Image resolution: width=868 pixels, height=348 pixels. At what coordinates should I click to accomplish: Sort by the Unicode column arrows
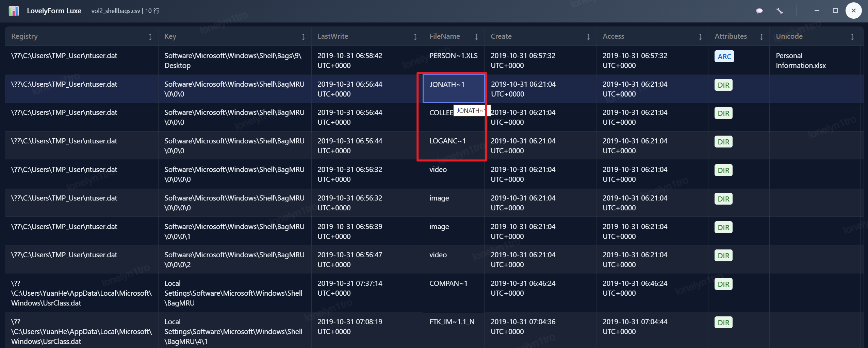pos(852,37)
